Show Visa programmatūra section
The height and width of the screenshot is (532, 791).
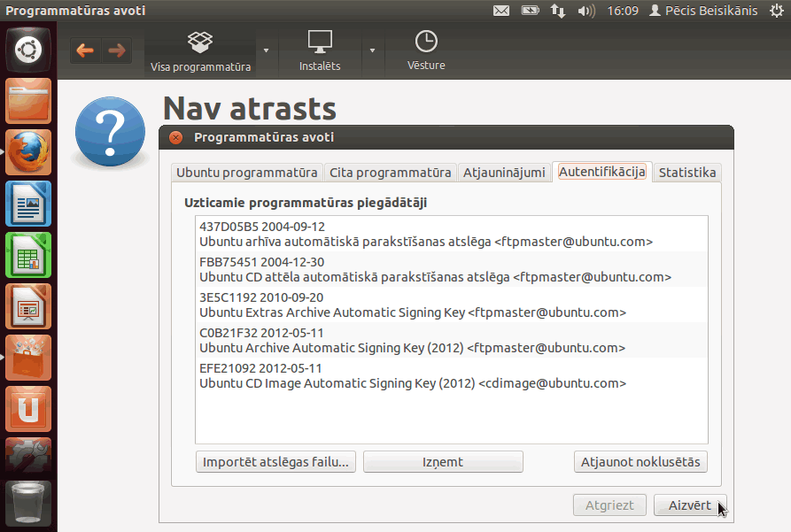[200, 50]
